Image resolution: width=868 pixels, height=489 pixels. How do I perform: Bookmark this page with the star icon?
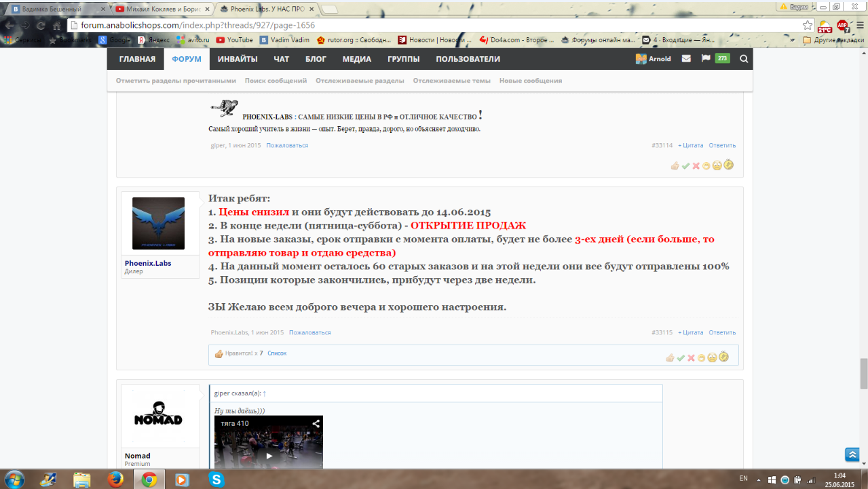click(x=807, y=25)
